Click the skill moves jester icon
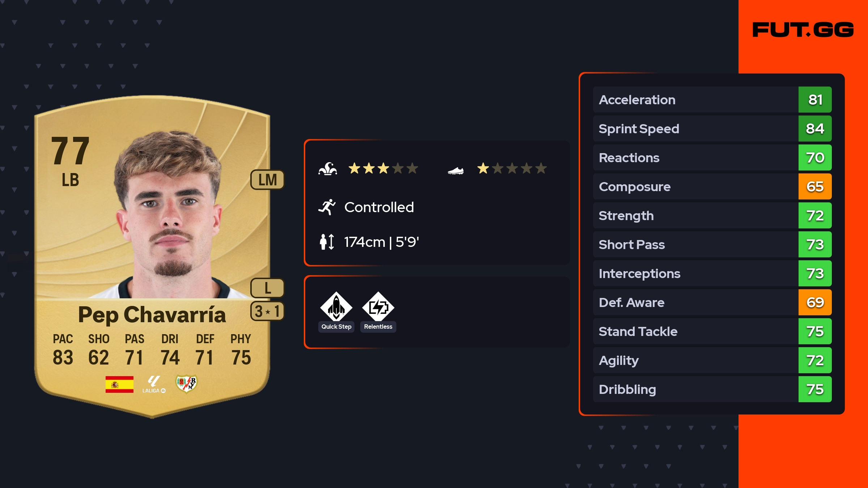 click(x=328, y=169)
